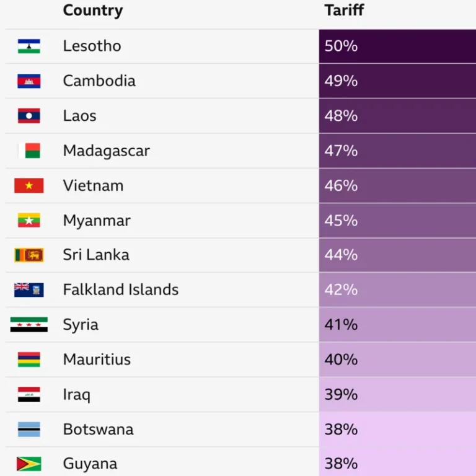Viewport: 476px width, 476px height.
Task: Click the Lesotho flag icon
Action: coord(29,46)
